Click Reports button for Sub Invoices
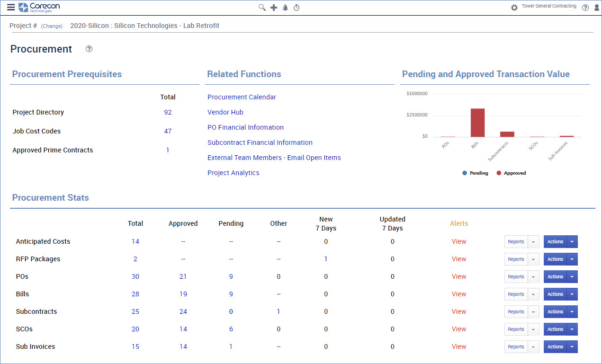 516,347
